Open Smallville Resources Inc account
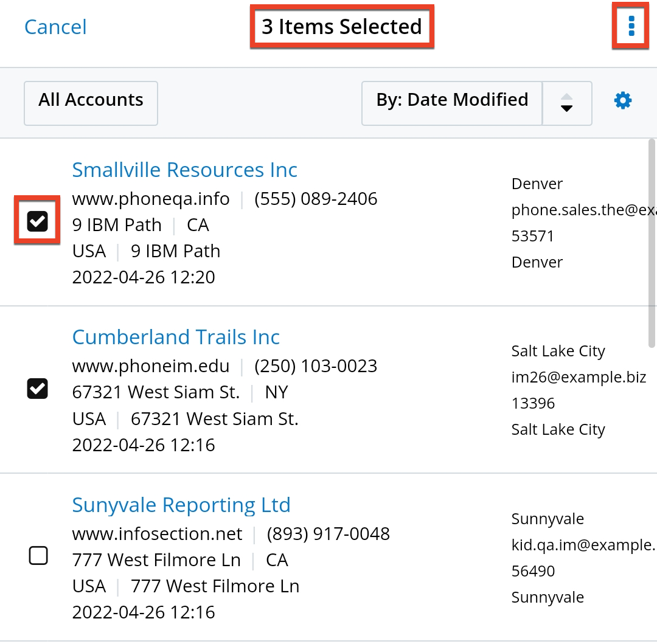 (184, 170)
